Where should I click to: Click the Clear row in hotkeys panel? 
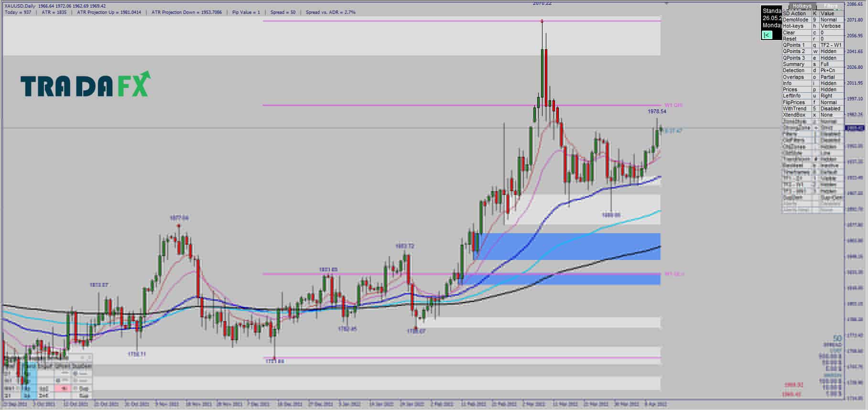[812, 32]
